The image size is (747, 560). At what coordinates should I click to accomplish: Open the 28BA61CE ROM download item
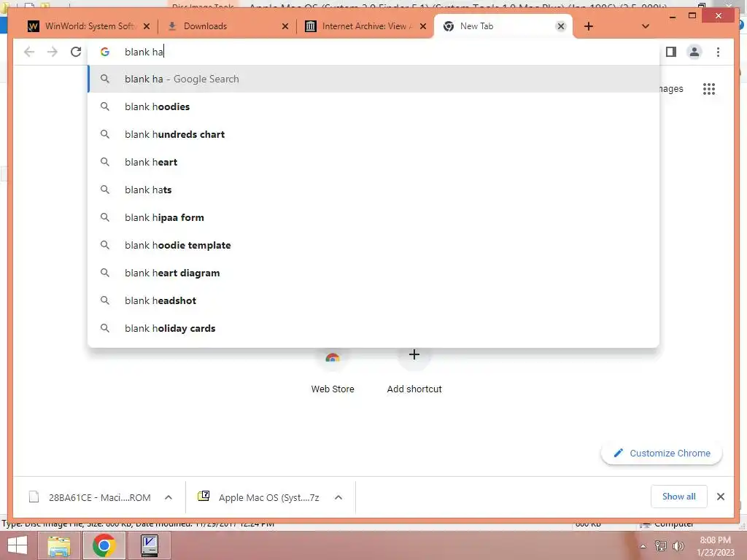(90, 497)
